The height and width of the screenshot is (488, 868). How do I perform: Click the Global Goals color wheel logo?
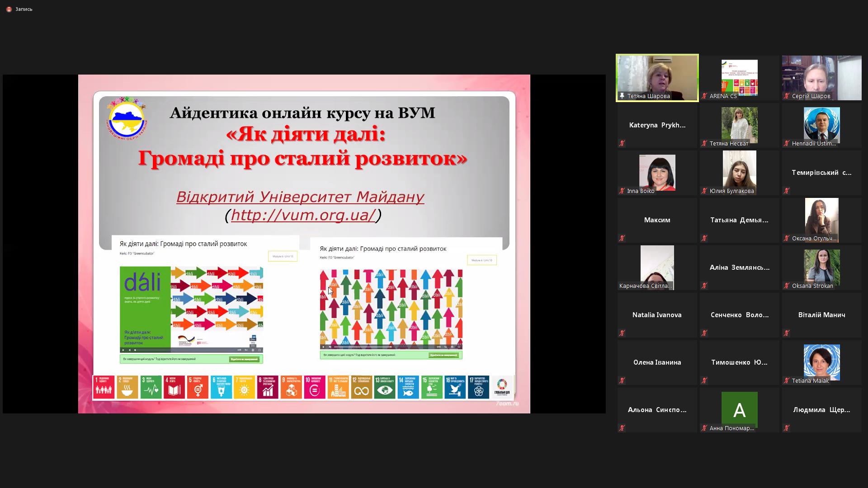click(x=502, y=387)
